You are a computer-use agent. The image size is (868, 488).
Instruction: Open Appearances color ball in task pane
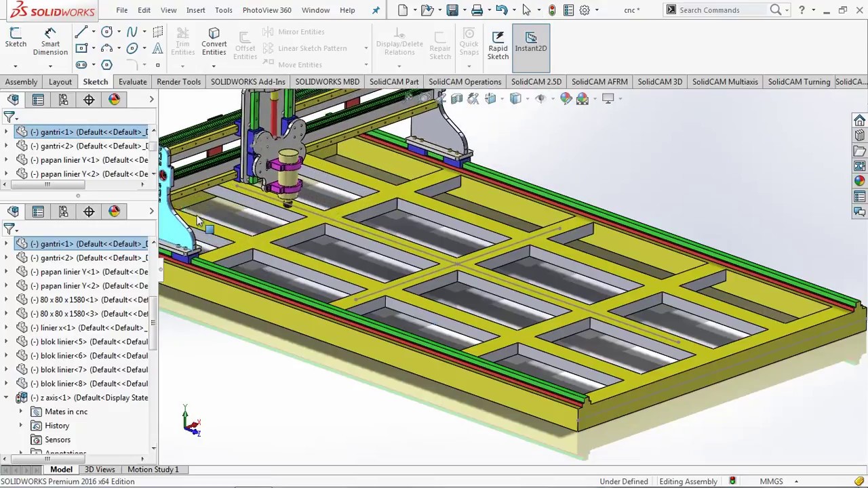point(859,181)
